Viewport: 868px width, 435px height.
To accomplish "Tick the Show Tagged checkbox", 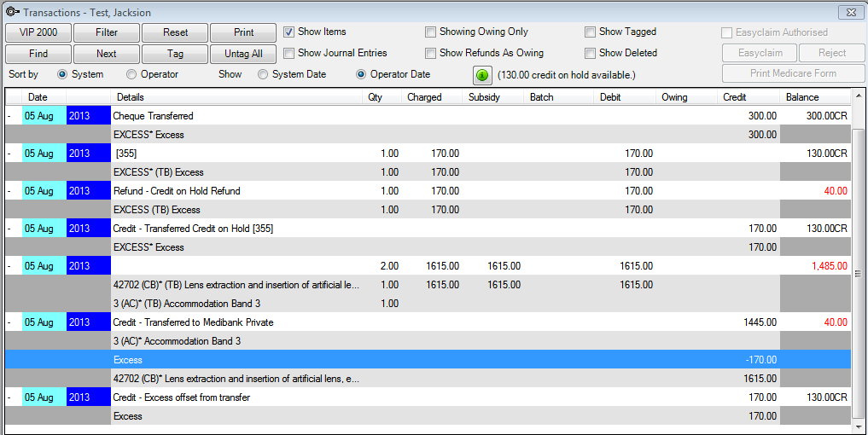I will tap(590, 32).
